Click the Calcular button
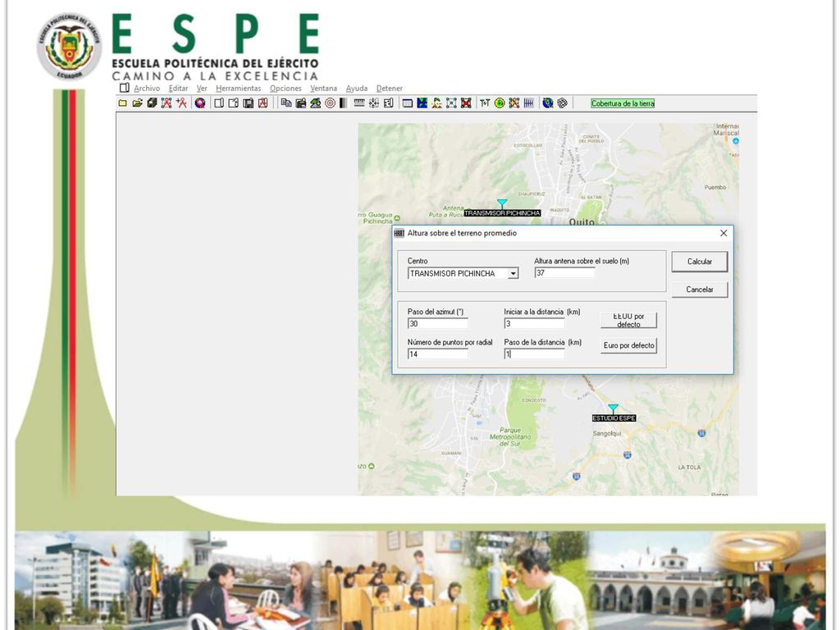Screen dimensions: 840x630 click(700, 262)
